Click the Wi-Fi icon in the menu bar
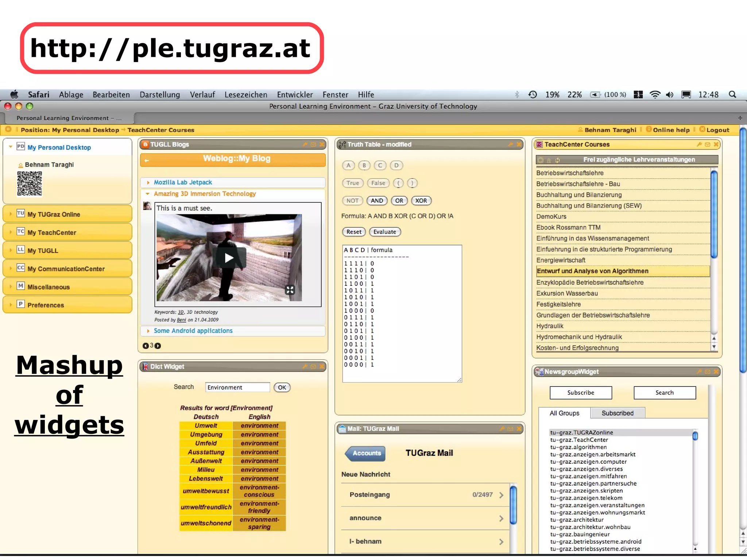Screen dimensions: 747x560 click(655, 94)
